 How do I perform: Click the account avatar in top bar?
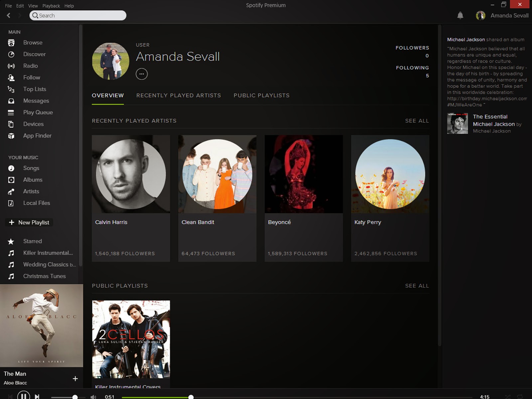coord(480,16)
